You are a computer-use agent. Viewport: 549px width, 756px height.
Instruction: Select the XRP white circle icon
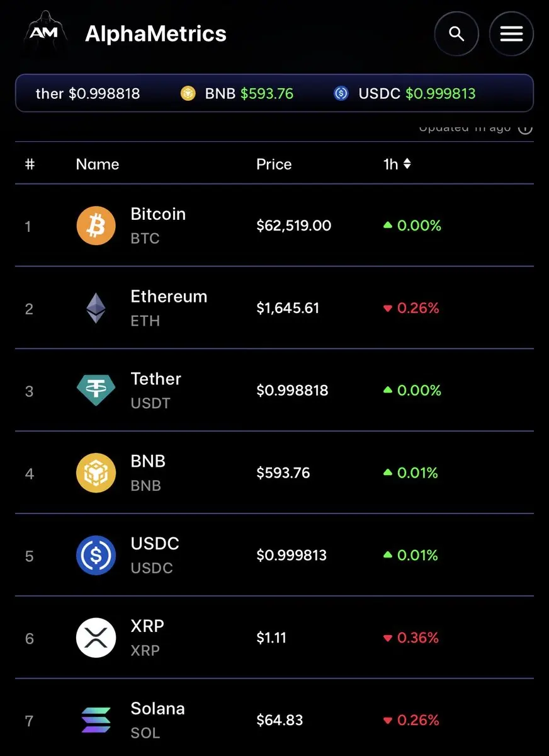pos(96,638)
